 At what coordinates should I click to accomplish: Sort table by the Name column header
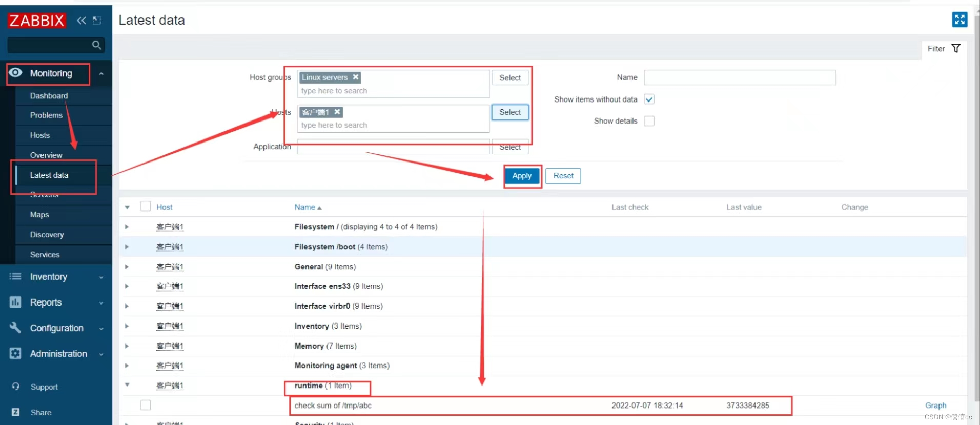tap(308, 207)
